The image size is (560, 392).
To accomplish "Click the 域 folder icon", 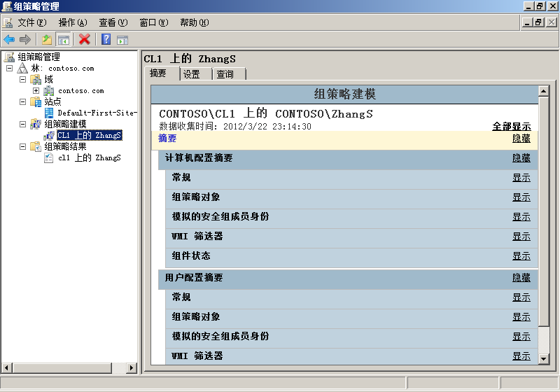I will (x=36, y=79).
